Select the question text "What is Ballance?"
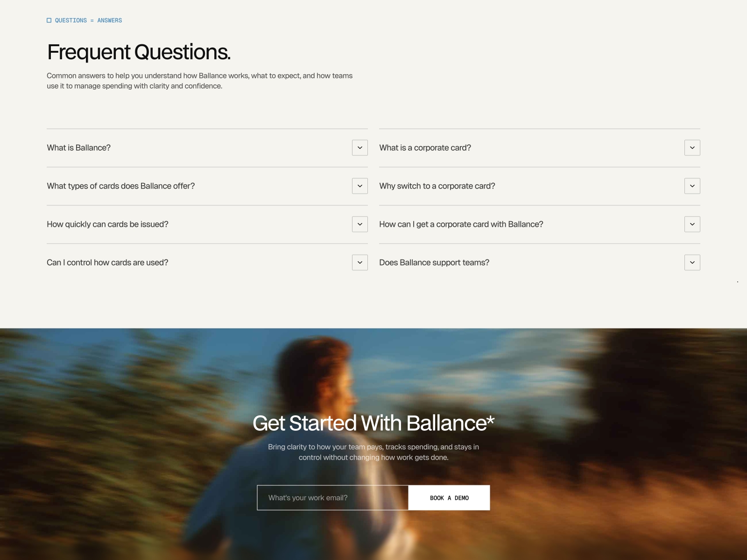This screenshot has width=747, height=560. click(78, 147)
